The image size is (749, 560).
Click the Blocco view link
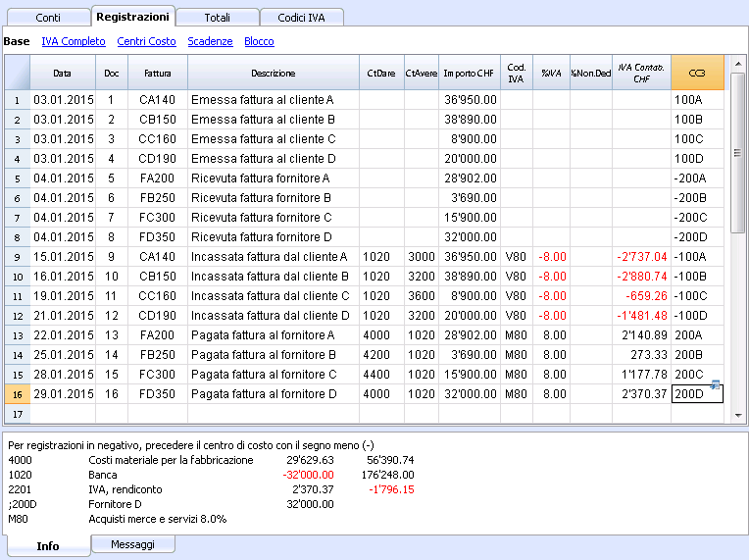click(x=260, y=41)
